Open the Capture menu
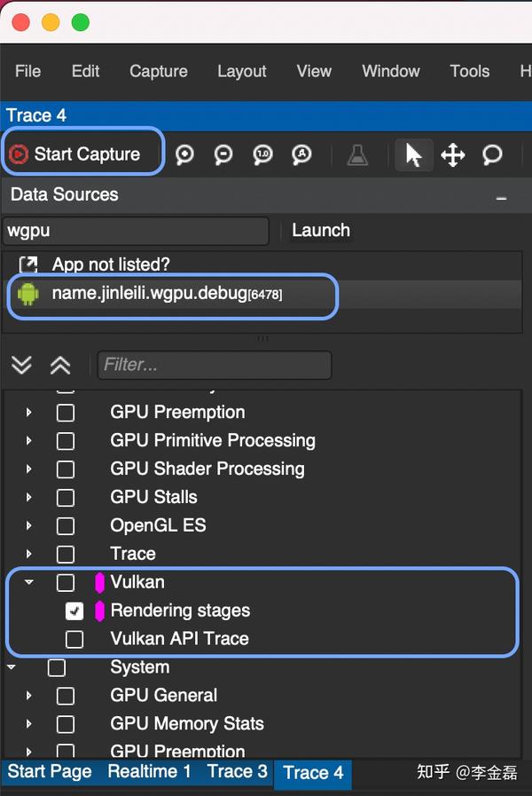This screenshot has width=532, height=796. pyautogui.click(x=158, y=71)
